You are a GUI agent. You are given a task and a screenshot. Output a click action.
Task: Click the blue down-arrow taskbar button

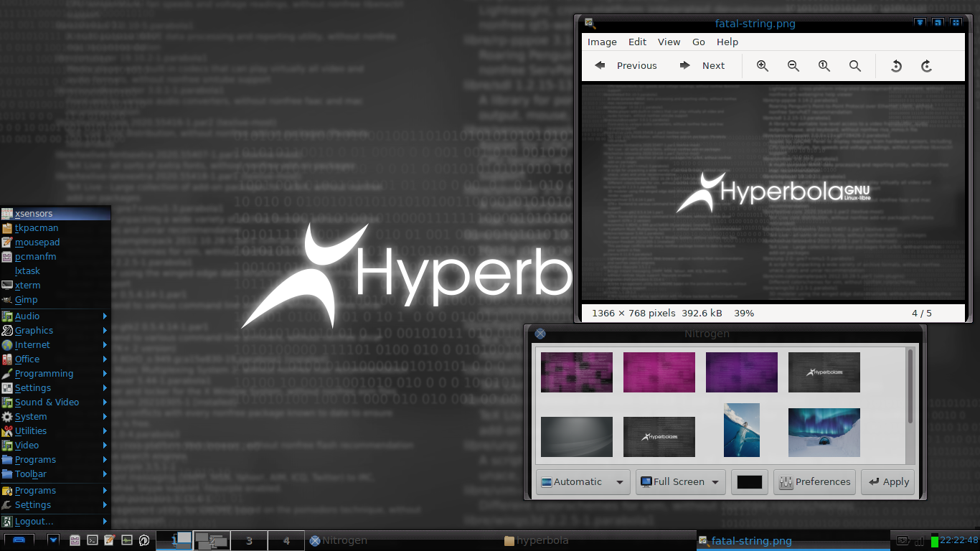[54, 540]
